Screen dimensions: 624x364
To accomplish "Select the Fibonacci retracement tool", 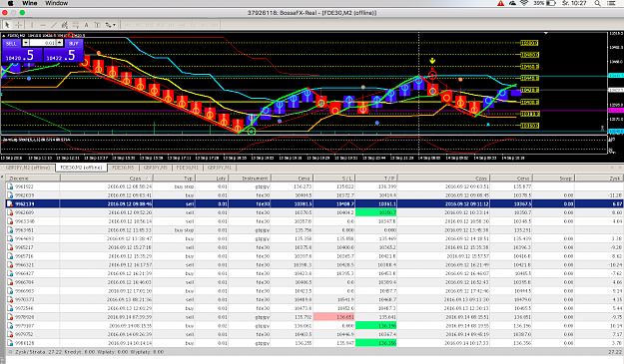I will pos(75,25).
